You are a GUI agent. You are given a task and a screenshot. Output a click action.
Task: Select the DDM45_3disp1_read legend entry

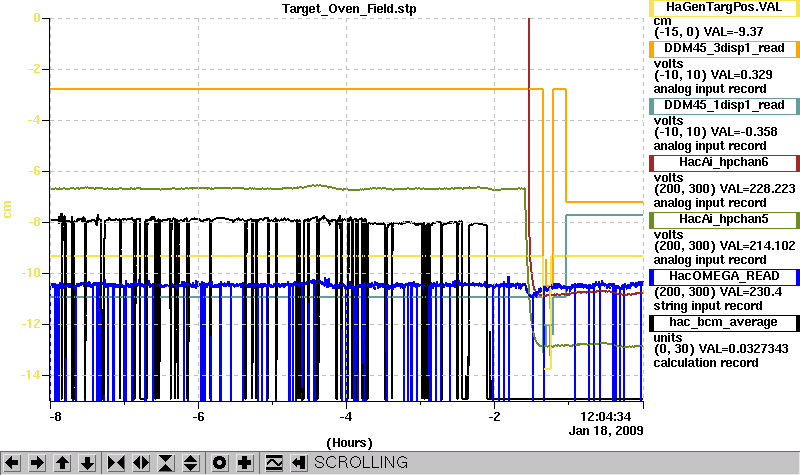click(x=724, y=48)
